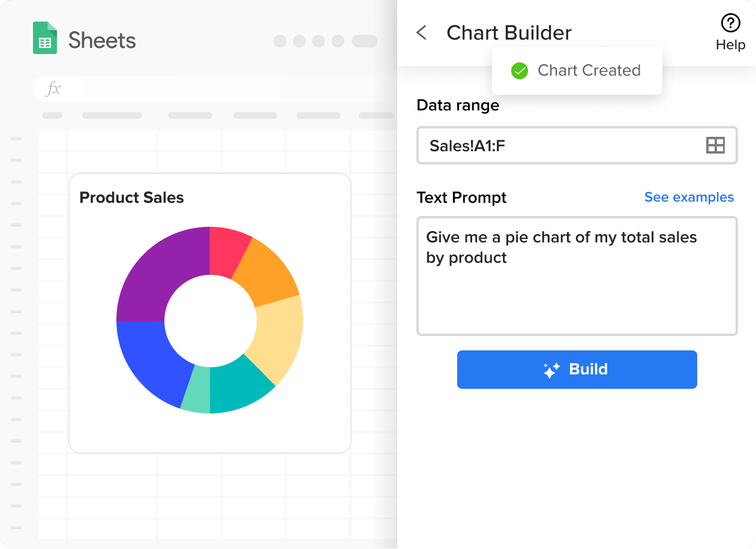Go back using the Chart Builder arrow
756x549 pixels.
pos(422,32)
